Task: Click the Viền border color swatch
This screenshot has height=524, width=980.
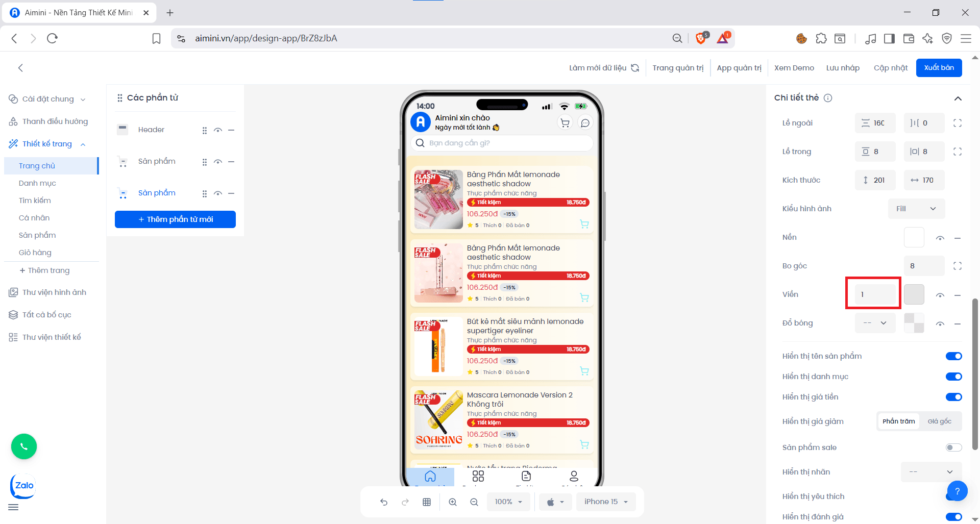Action: coord(914,294)
